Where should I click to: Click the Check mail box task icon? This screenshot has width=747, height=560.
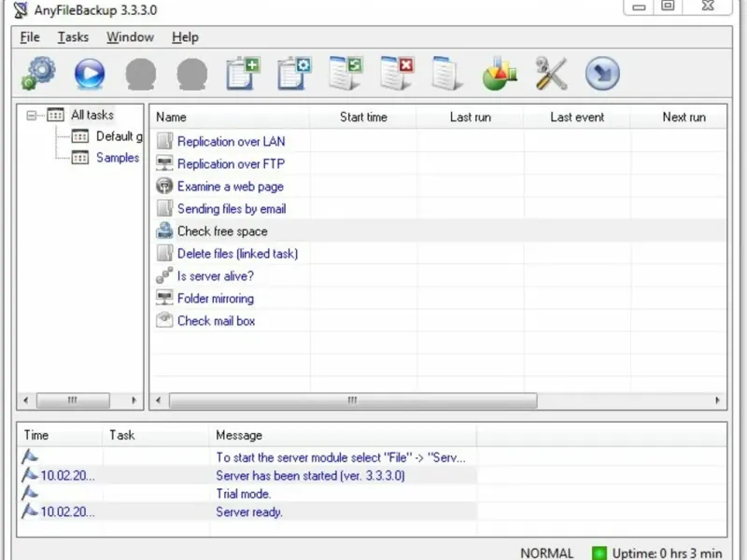pos(164,320)
